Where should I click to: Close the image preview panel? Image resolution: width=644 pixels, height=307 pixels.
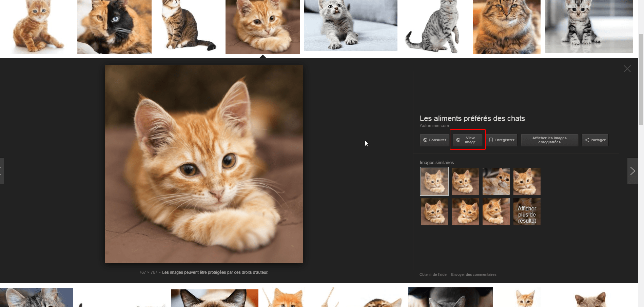click(x=627, y=69)
